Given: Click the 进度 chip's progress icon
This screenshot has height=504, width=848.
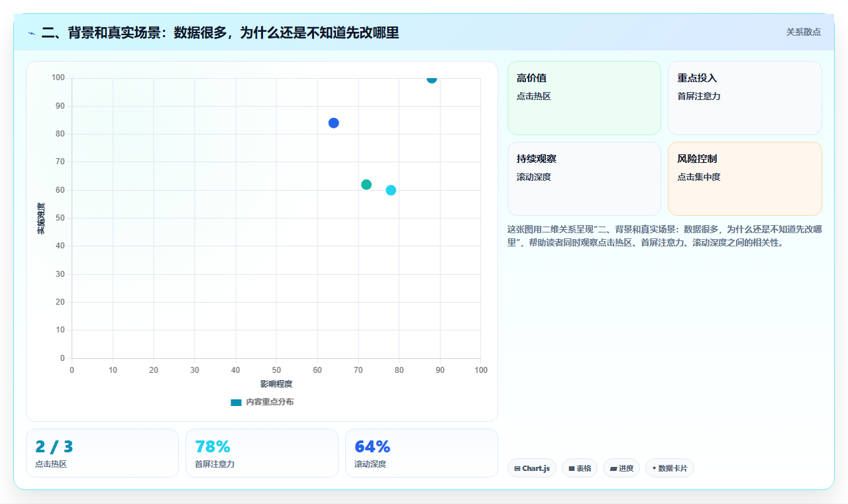Looking at the screenshot, I should point(613,468).
